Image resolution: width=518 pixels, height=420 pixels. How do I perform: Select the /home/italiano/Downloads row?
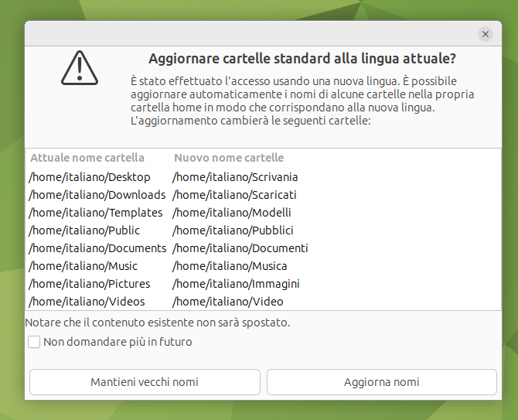(264, 195)
